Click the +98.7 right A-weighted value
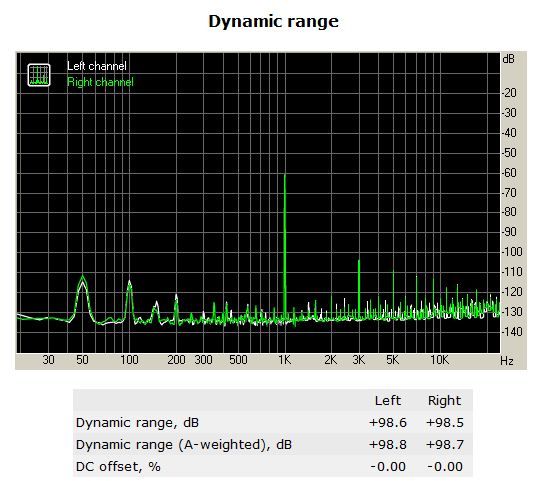The width and height of the screenshot is (546, 481). pyautogui.click(x=445, y=445)
